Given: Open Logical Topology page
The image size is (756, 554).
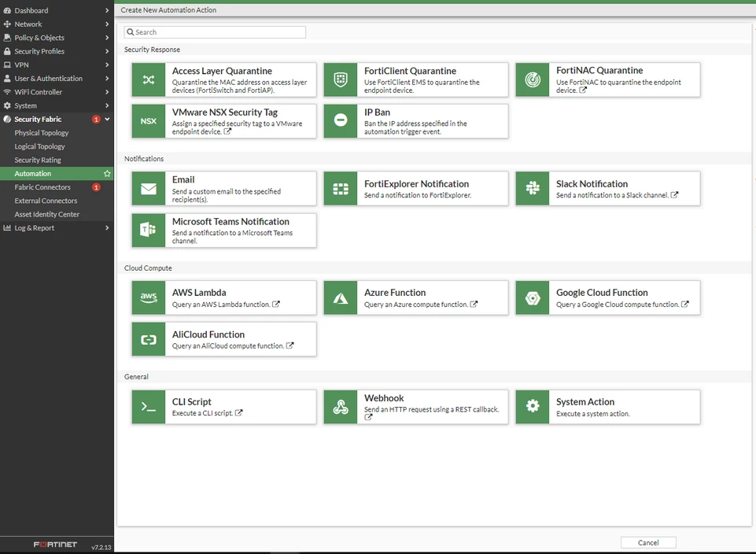Looking at the screenshot, I should (39, 146).
